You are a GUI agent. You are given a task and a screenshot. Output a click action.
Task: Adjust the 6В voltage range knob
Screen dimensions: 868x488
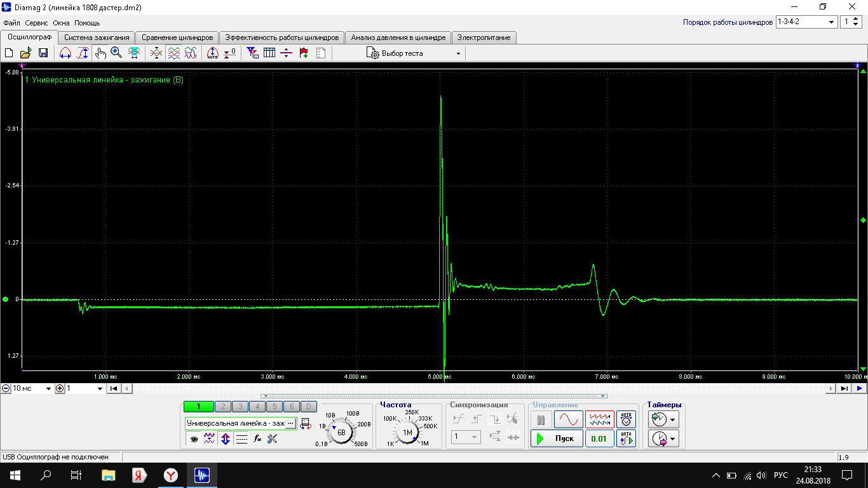point(341,433)
